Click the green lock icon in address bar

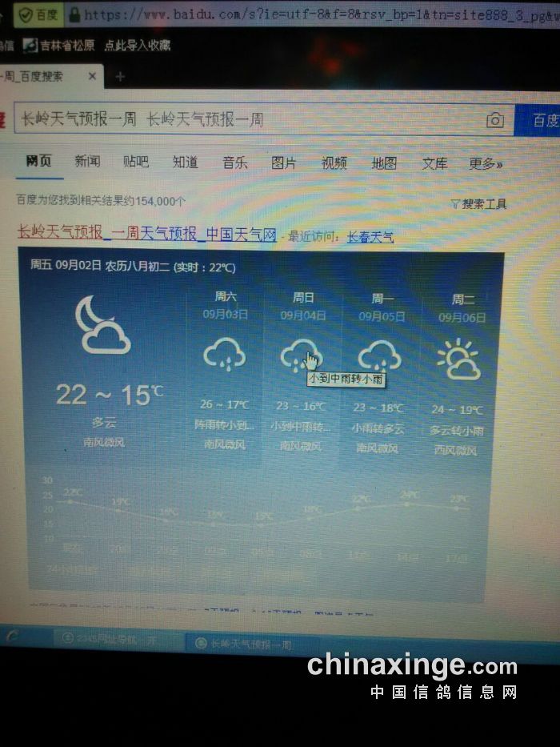coord(75,14)
